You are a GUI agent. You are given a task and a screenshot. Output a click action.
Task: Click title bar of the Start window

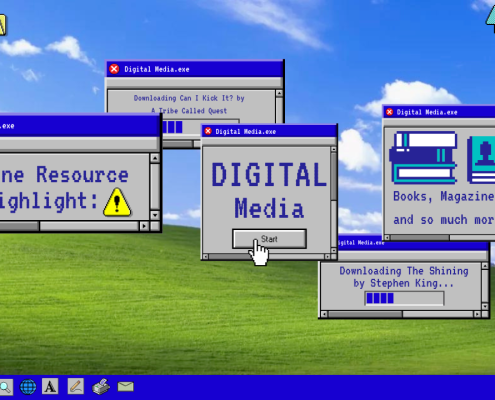point(269,131)
